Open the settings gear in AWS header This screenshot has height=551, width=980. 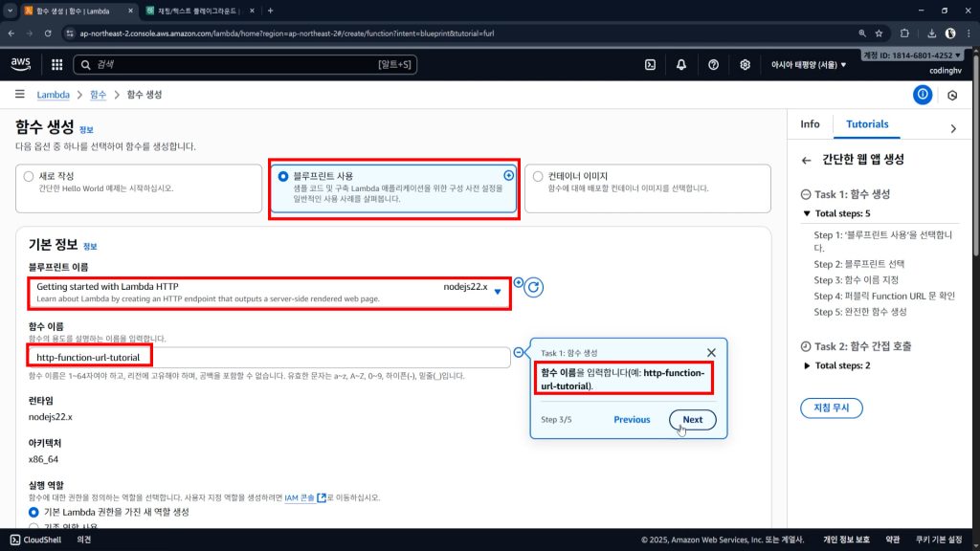click(x=745, y=64)
